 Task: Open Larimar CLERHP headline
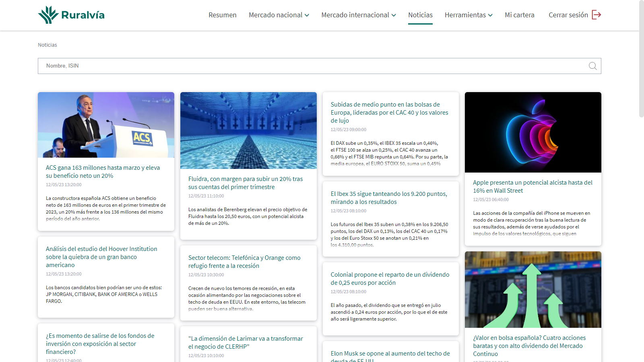246,343
